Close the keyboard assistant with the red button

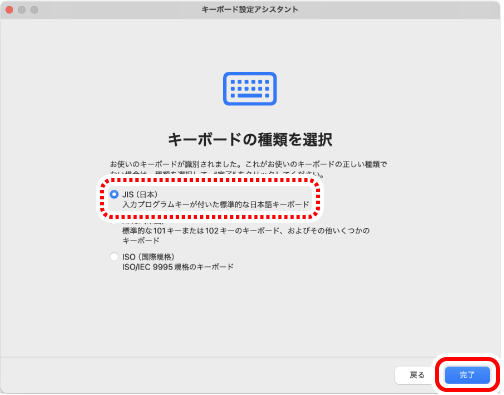click(9, 10)
